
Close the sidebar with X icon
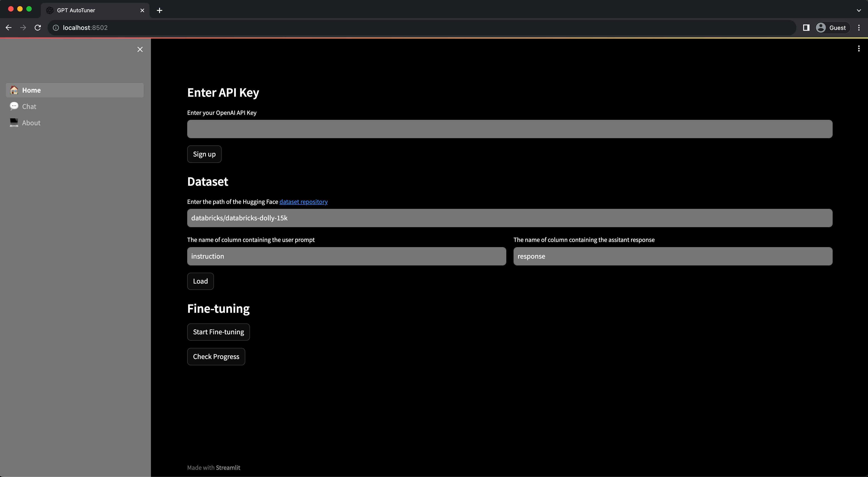point(140,50)
